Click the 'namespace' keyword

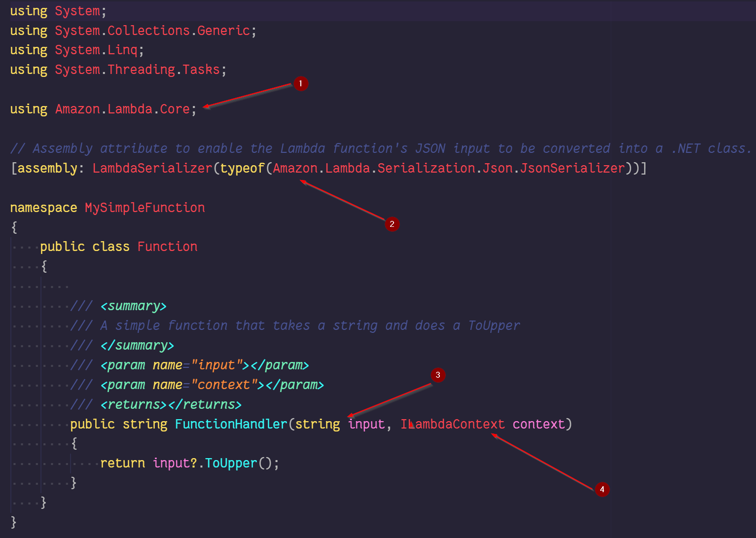click(43, 208)
